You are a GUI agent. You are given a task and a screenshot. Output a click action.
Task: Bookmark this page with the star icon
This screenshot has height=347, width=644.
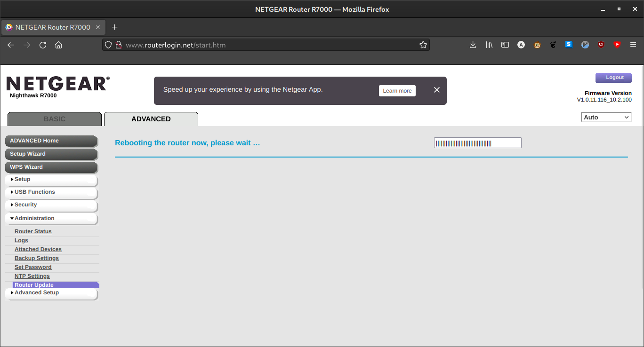click(x=423, y=45)
